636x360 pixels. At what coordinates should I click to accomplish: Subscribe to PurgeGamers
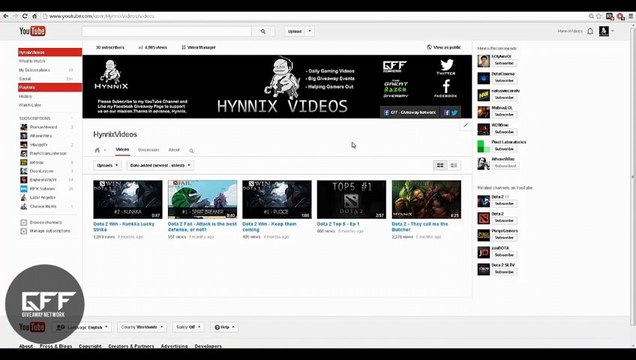pyautogui.click(x=504, y=238)
